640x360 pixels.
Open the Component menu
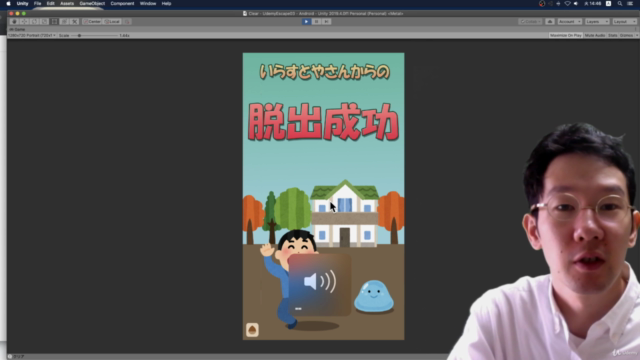(x=122, y=4)
